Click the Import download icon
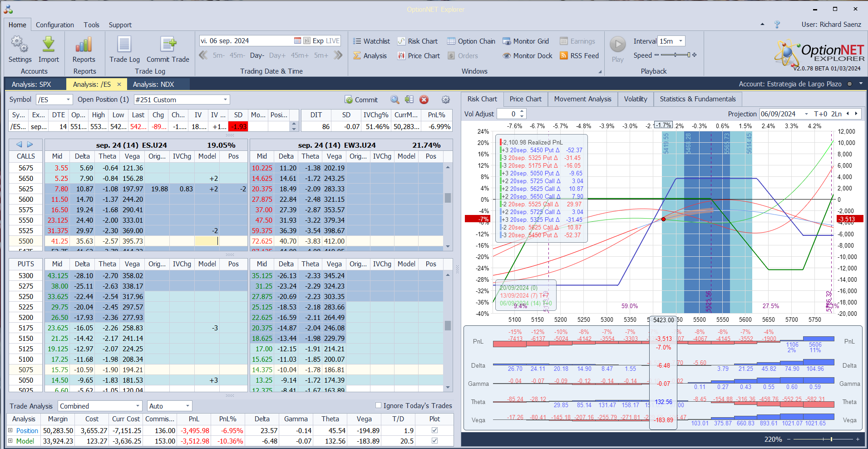The height and width of the screenshot is (449, 868). (49, 45)
